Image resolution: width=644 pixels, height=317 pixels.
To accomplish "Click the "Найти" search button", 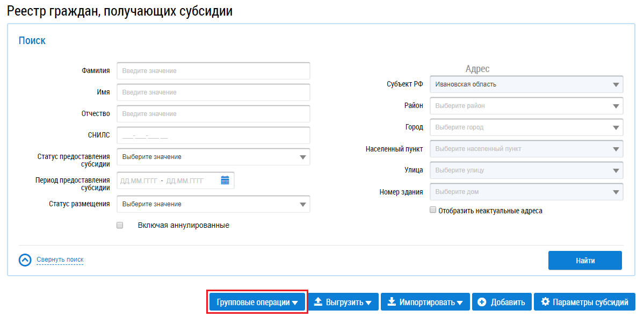I will click(585, 261).
